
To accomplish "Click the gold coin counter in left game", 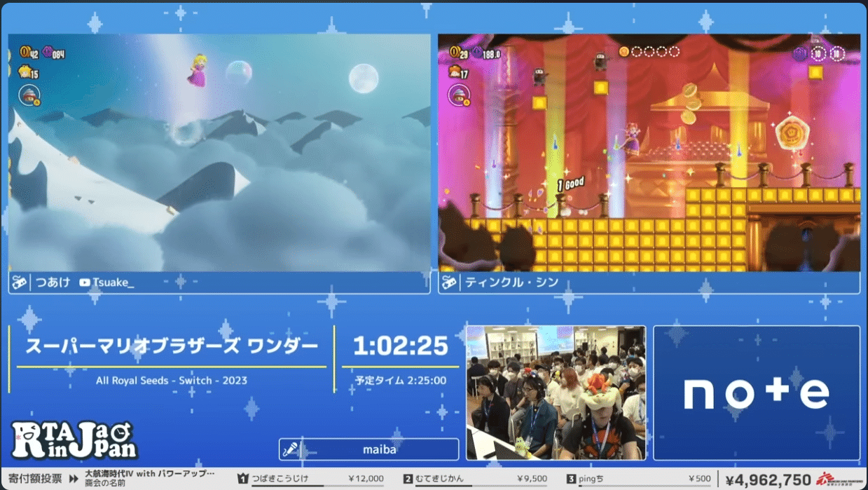I will [x=29, y=52].
